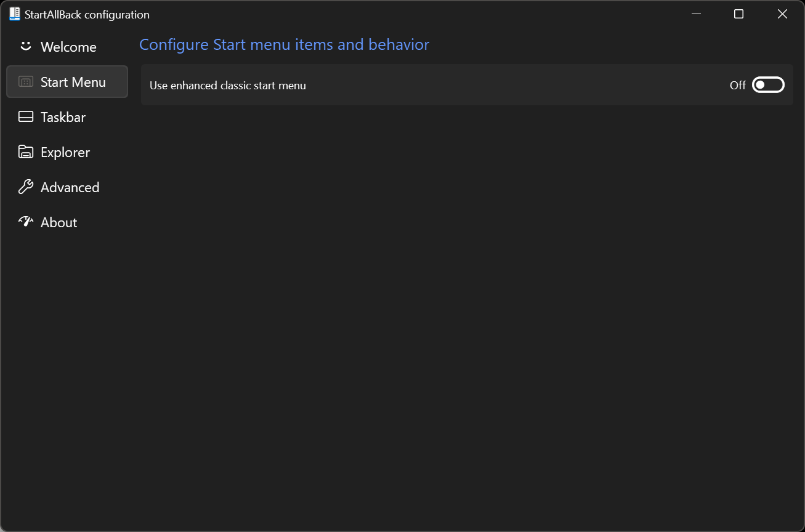Go to Taskbar settings via its icon
This screenshot has height=532, width=805.
[26, 117]
